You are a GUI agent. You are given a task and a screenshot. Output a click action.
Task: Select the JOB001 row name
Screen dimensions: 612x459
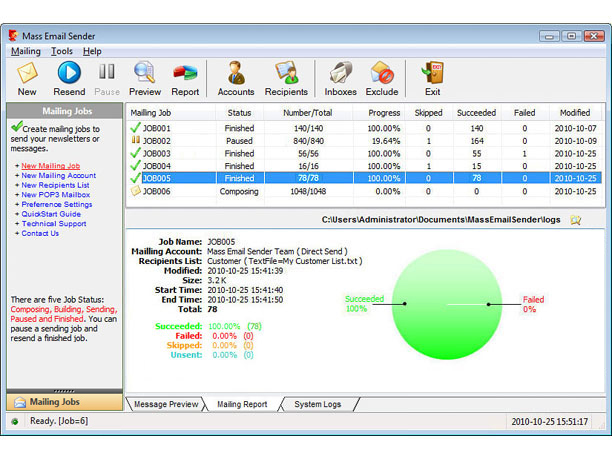point(157,128)
